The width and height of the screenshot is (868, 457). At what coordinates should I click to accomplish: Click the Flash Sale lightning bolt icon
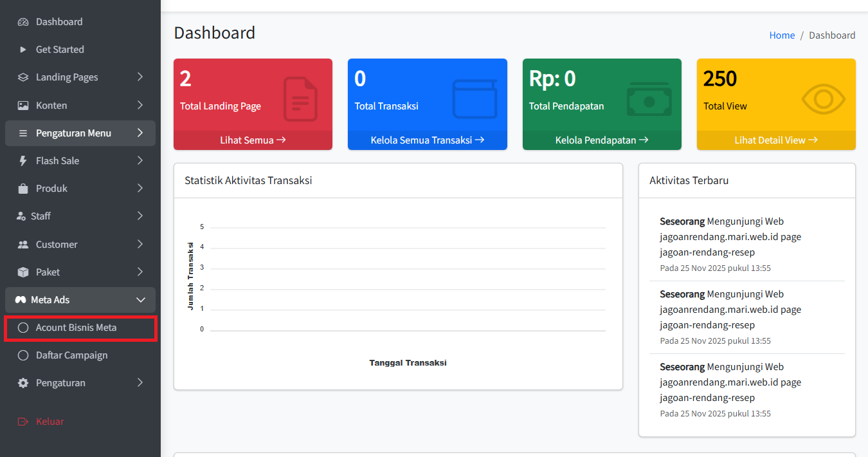click(x=23, y=161)
